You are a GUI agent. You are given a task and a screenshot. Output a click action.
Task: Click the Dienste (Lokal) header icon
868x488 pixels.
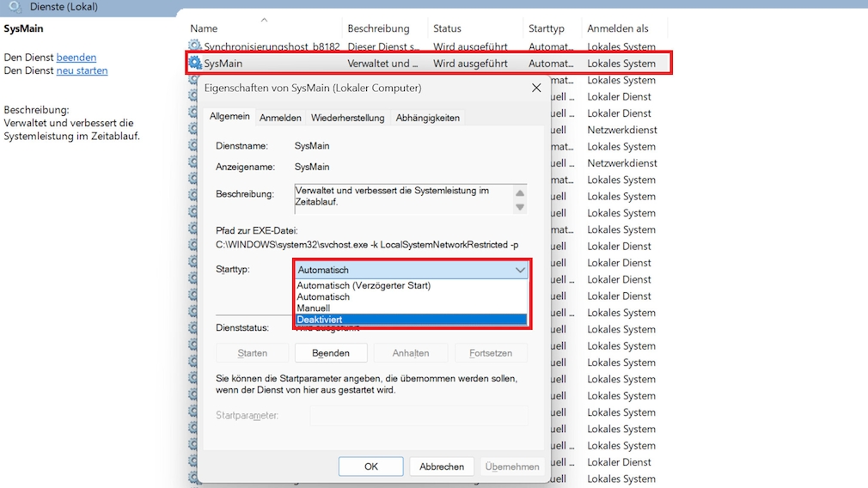click(x=15, y=7)
